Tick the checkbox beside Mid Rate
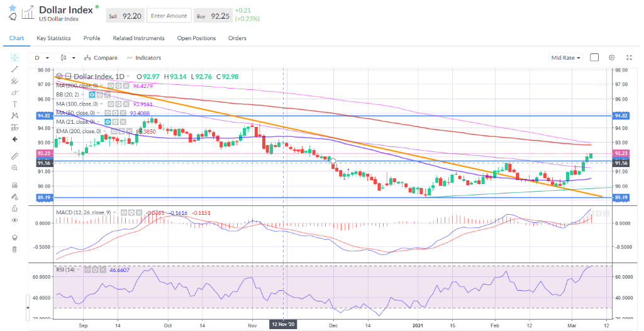The width and height of the screenshot is (644, 331). 594,57
